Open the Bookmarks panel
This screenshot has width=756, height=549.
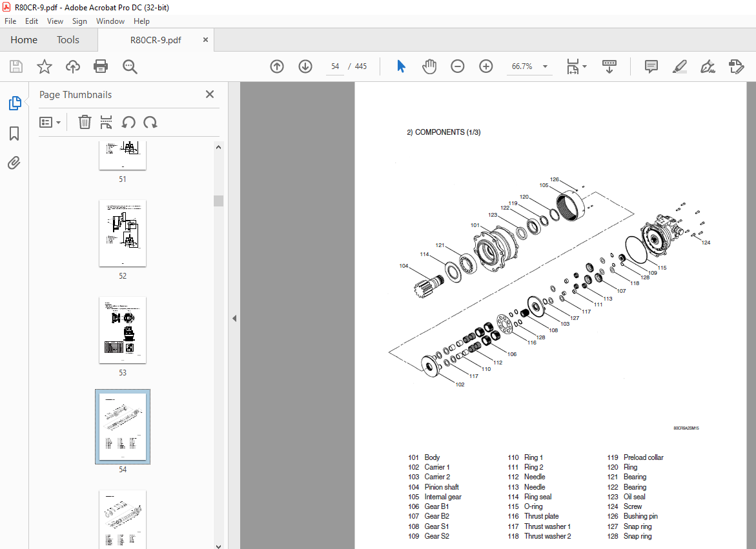click(14, 134)
